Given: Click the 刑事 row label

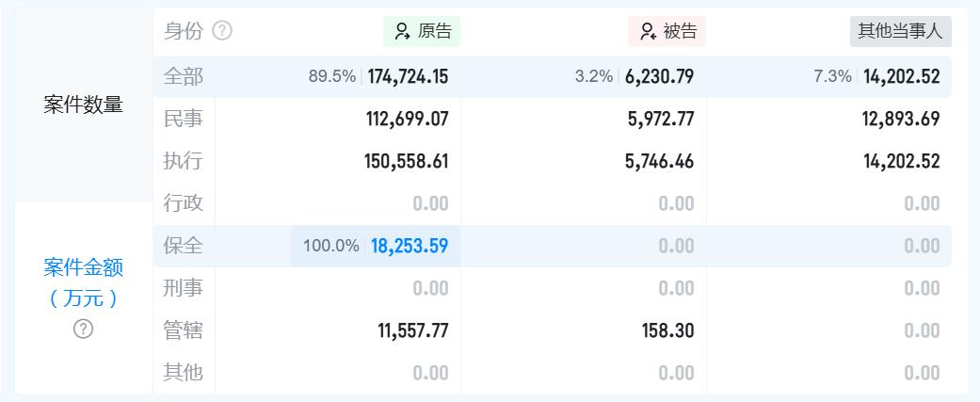Looking at the screenshot, I should 183,288.
